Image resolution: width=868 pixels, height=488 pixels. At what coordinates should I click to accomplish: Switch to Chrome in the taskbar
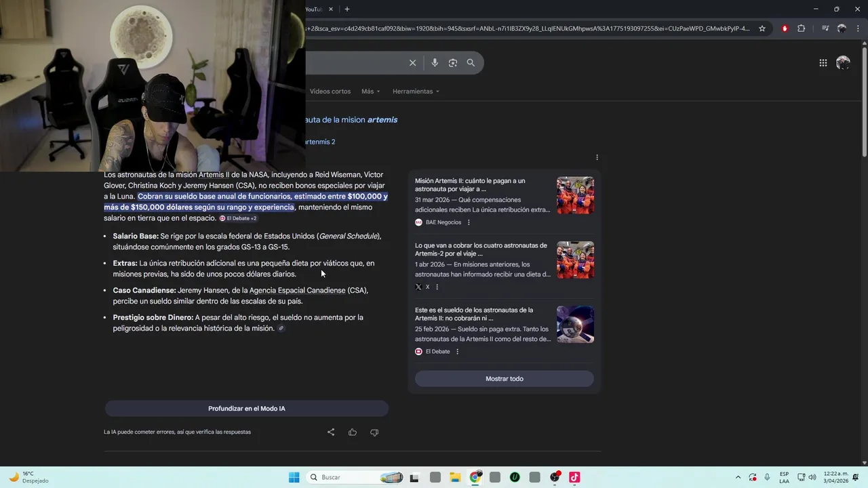(x=475, y=477)
